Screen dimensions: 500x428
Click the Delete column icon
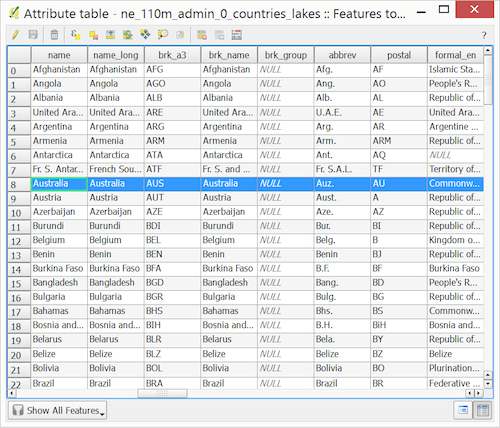202,35
